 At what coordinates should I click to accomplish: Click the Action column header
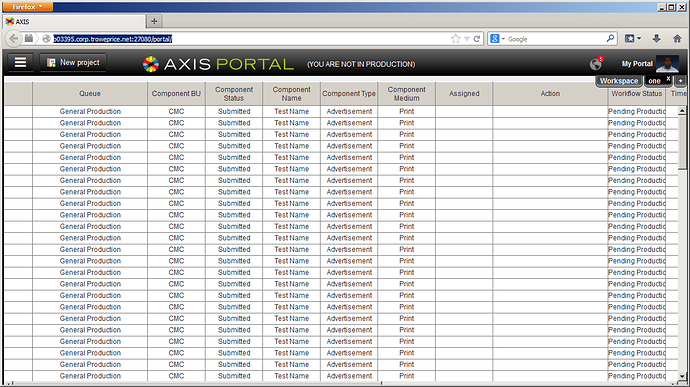550,93
